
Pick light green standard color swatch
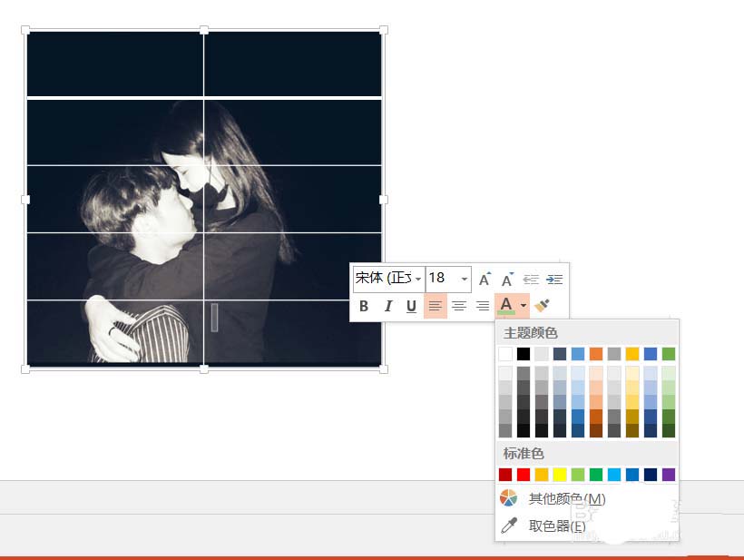578,475
